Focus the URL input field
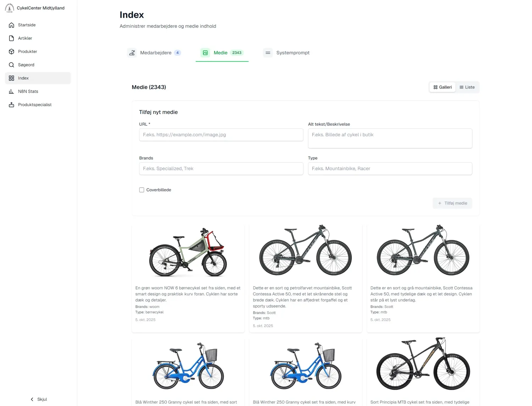The width and height of the screenshot is (532, 406). (x=221, y=135)
